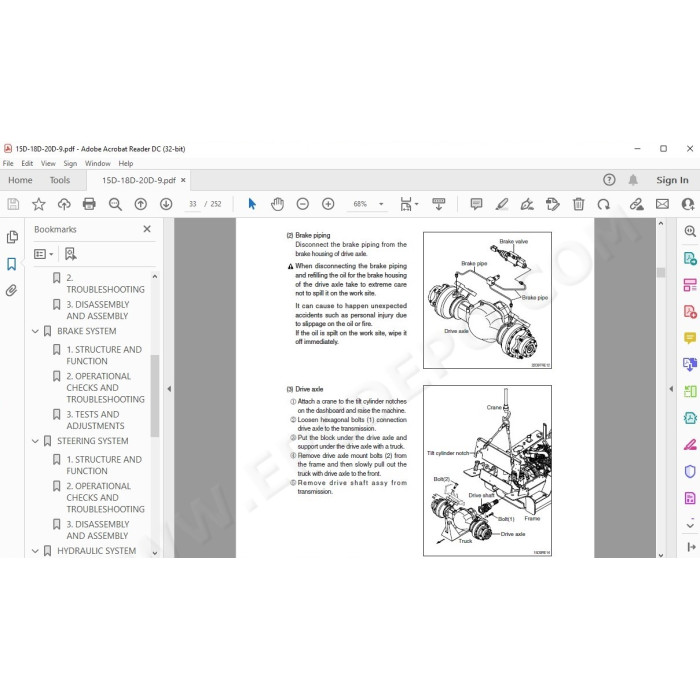
Task: Zoom in with plus icon
Action: [328, 204]
